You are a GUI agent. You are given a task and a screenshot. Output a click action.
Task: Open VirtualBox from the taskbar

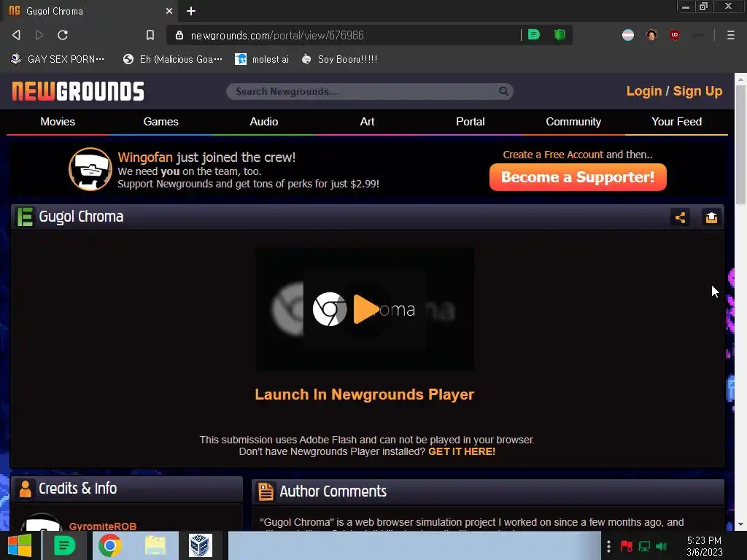pos(200,545)
